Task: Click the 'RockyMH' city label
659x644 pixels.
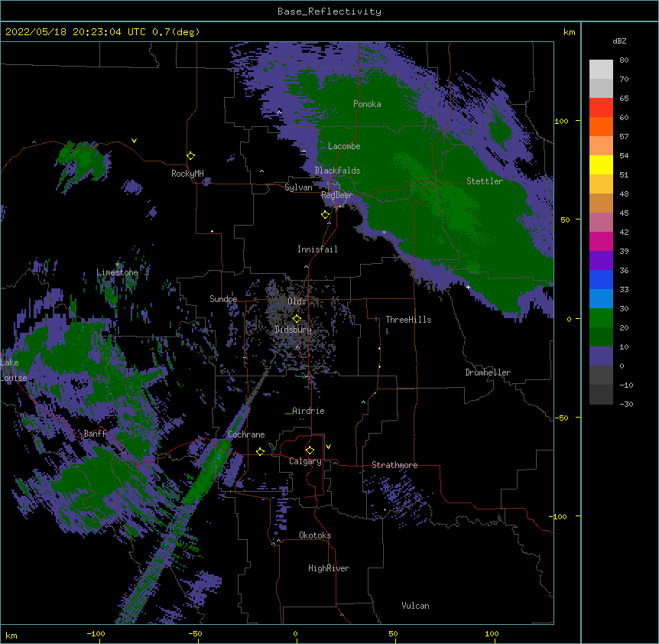Action: [187, 174]
